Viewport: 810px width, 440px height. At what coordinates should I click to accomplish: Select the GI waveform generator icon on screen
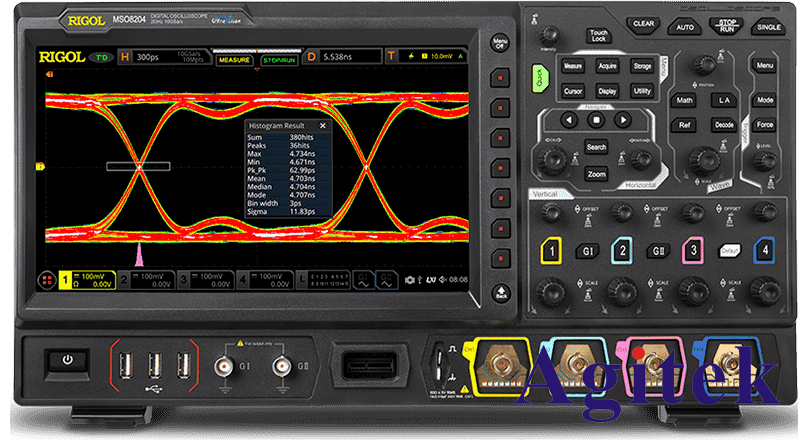[x=362, y=277]
